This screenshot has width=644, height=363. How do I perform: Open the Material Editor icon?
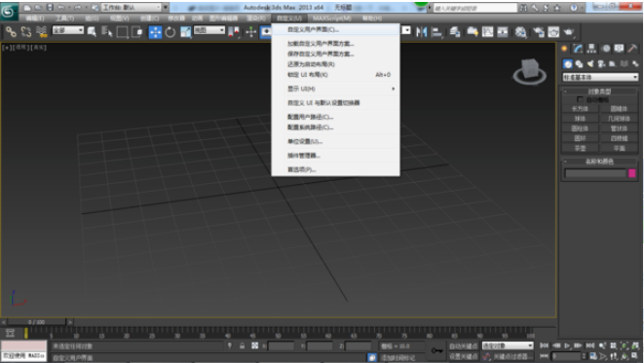click(x=521, y=31)
